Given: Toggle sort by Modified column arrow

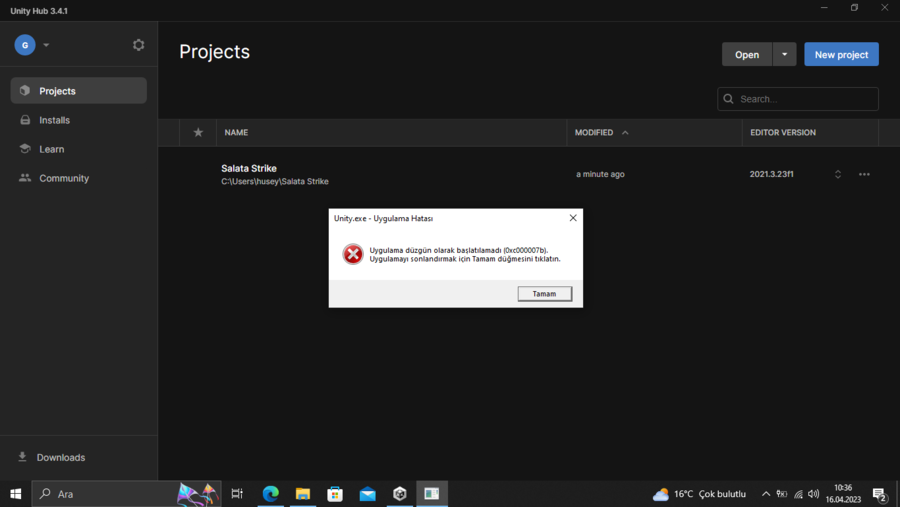Looking at the screenshot, I should tap(625, 133).
